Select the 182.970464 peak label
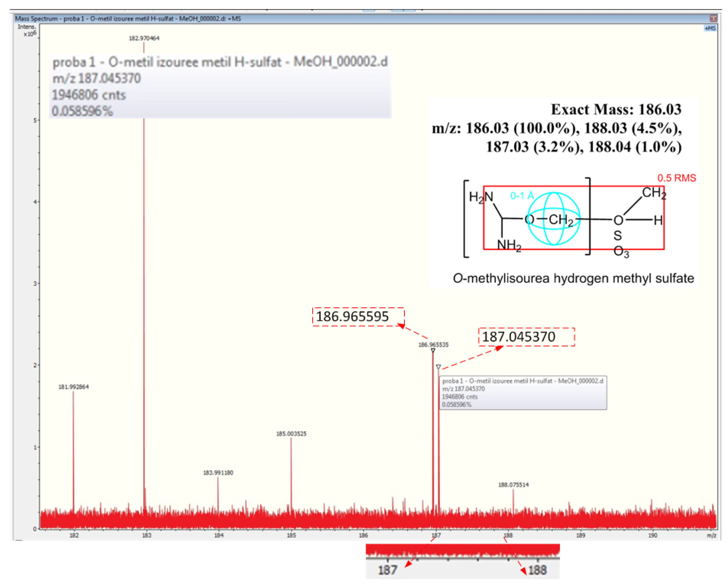The width and height of the screenshot is (728, 586). point(144,38)
